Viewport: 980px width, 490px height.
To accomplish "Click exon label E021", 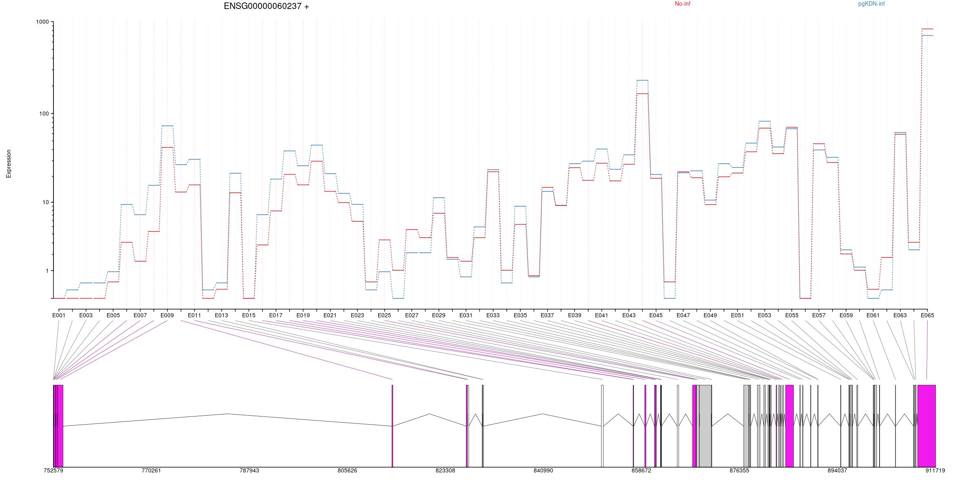I will [330, 315].
